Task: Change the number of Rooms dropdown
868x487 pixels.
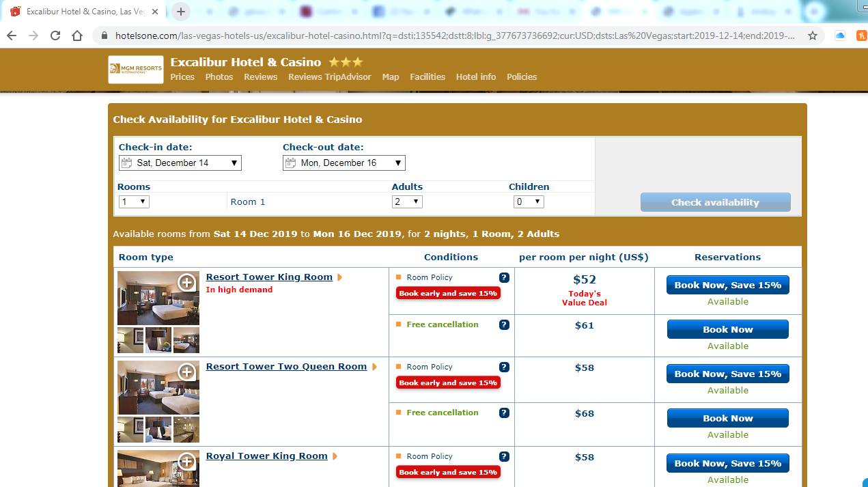Action: click(134, 202)
